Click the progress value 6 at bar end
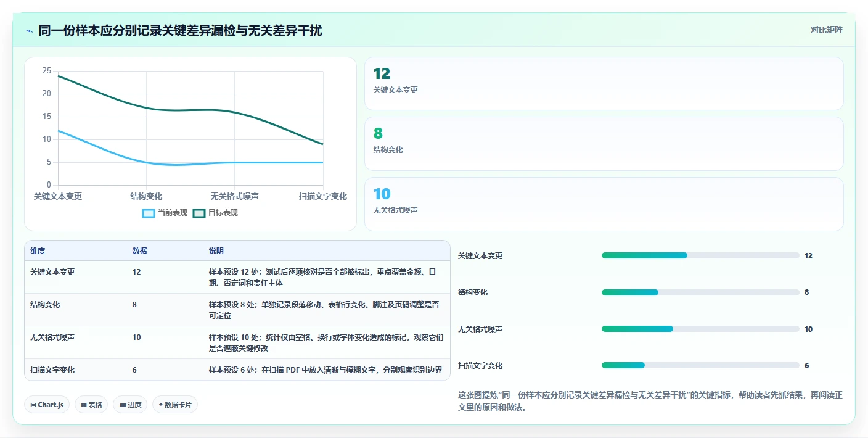Screen dimensions: 868x438 pos(806,366)
